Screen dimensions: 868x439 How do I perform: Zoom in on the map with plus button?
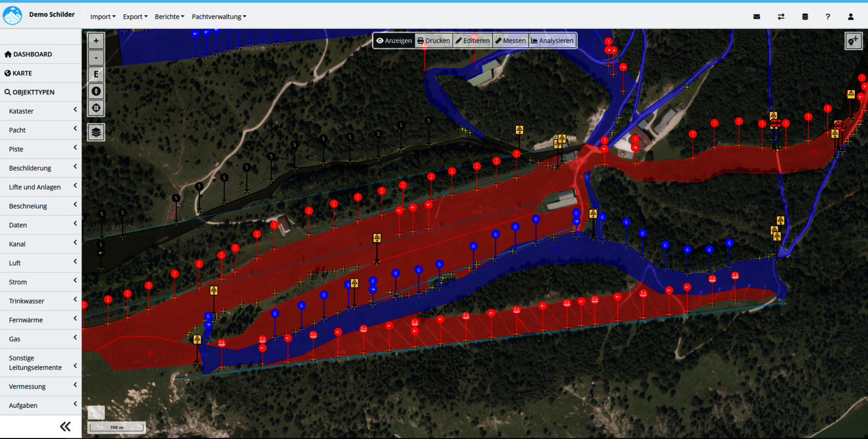96,41
